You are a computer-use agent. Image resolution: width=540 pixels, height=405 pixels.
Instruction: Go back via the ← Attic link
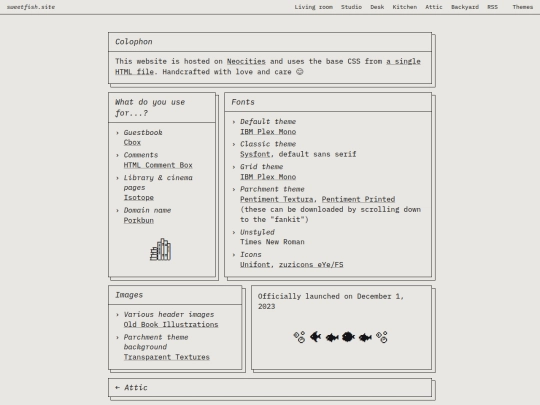pyautogui.click(x=131, y=388)
